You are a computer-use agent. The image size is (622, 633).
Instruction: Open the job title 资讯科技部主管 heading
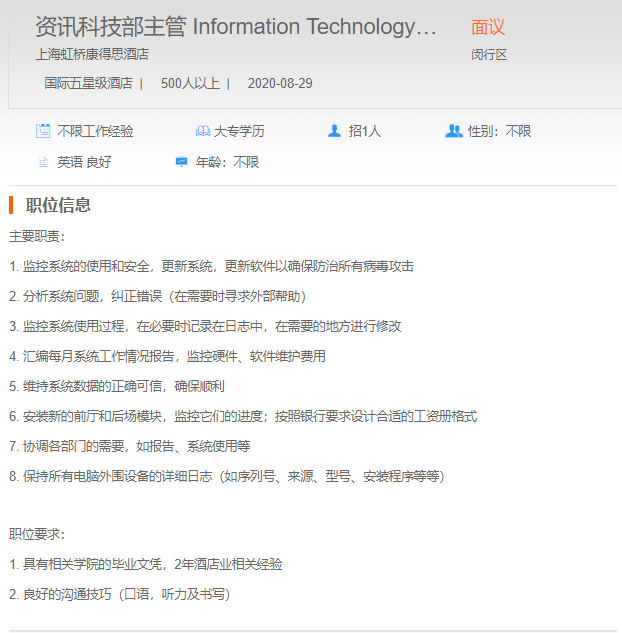pos(236,27)
